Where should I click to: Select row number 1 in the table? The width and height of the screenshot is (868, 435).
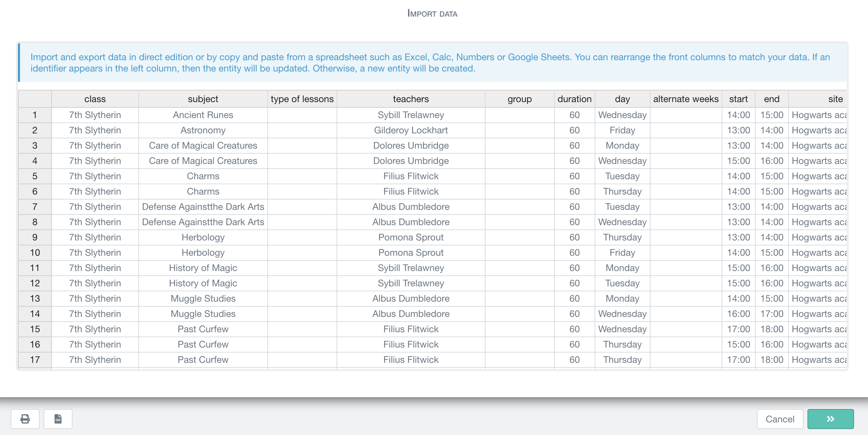pos(35,114)
